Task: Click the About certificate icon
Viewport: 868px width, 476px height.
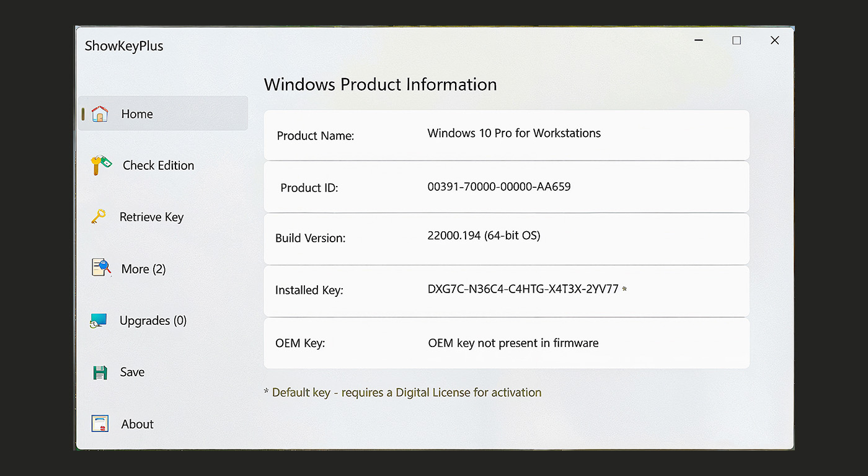Action: (x=100, y=424)
